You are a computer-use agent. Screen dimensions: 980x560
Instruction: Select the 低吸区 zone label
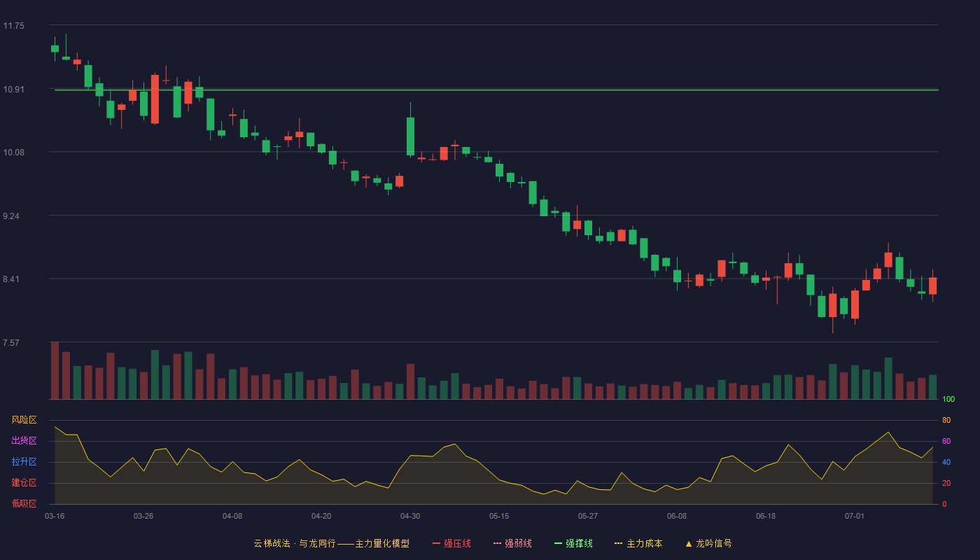click(x=24, y=504)
